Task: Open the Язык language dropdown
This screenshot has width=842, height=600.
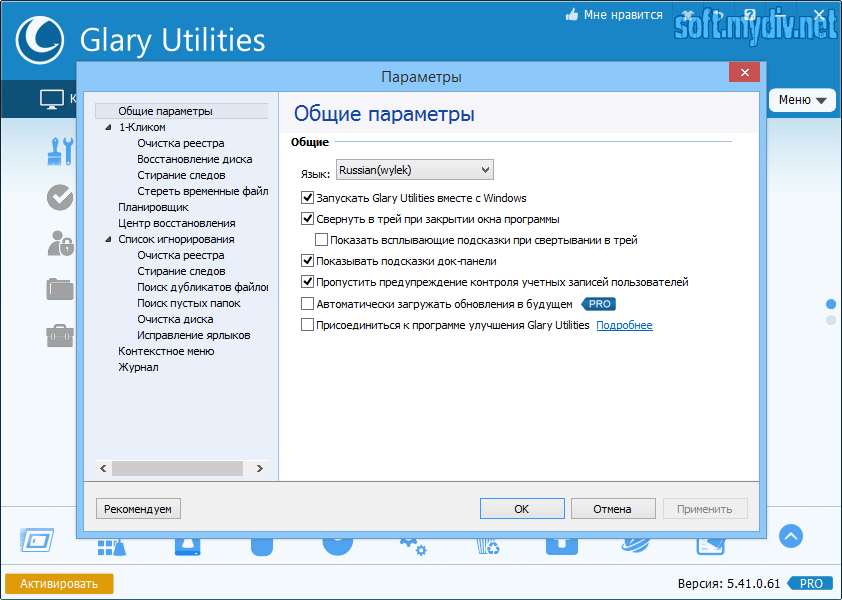Action: pyautogui.click(x=415, y=170)
